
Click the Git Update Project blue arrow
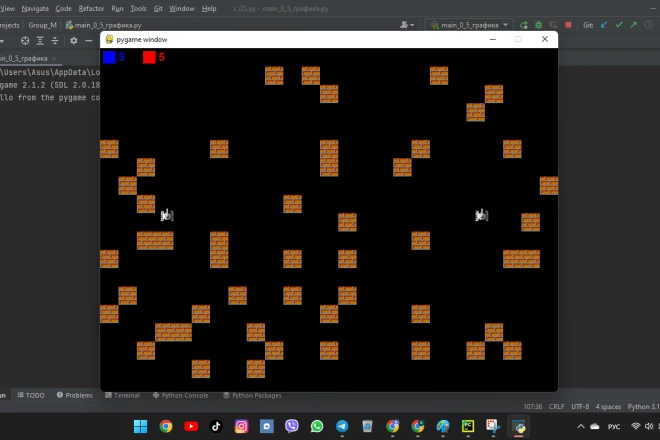pyautogui.click(x=604, y=25)
